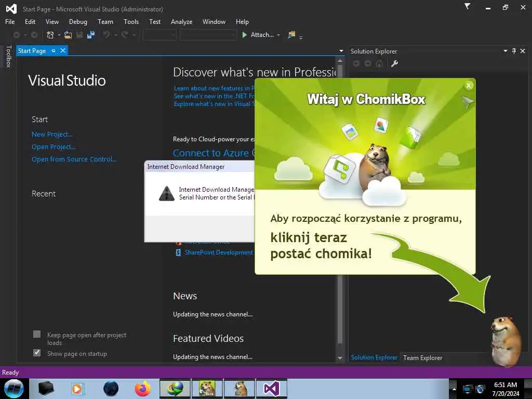
Task: Open the toolbar overflow options dropdown
Action: pyautogui.click(x=301, y=37)
